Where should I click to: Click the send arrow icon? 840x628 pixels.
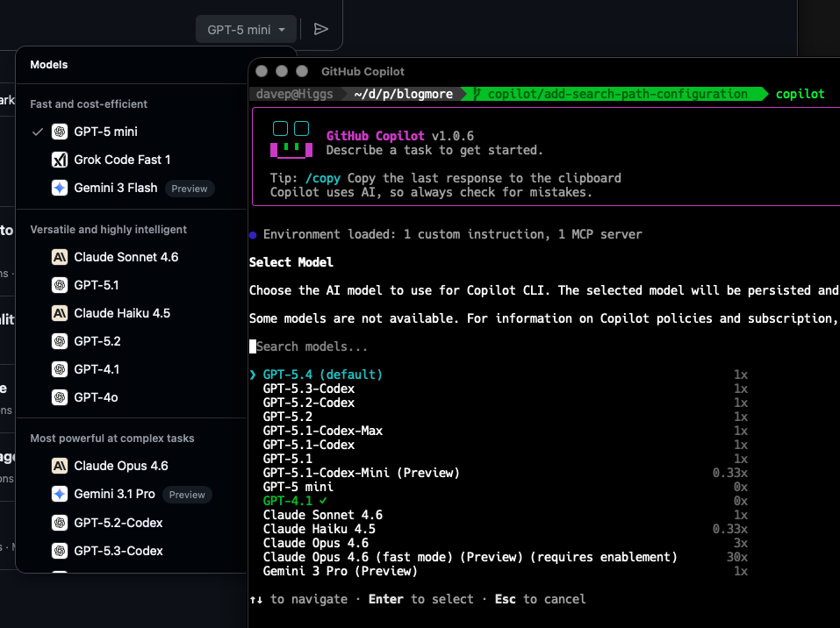pyautogui.click(x=321, y=29)
